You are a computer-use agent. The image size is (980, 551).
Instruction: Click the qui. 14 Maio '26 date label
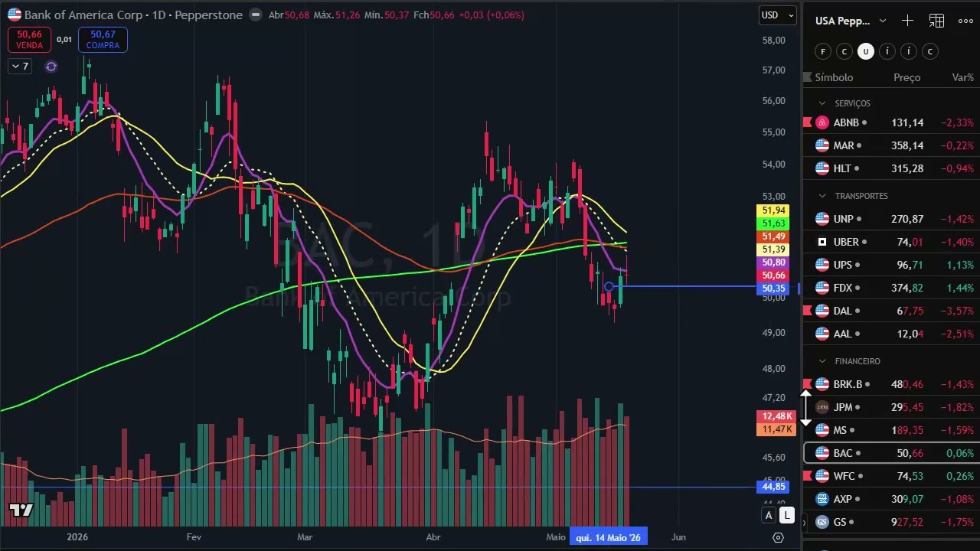pyautogui.click(x=609, y=537)
